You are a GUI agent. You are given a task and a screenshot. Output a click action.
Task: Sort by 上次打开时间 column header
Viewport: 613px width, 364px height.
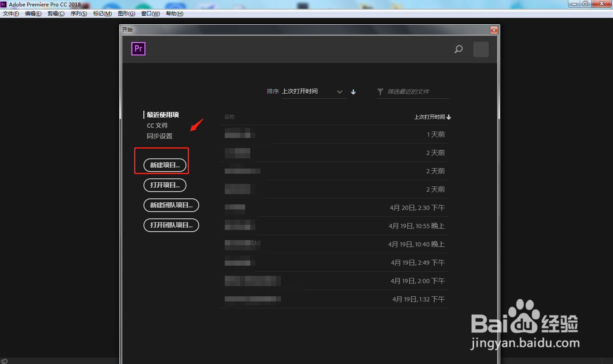(x=433, y=117)
